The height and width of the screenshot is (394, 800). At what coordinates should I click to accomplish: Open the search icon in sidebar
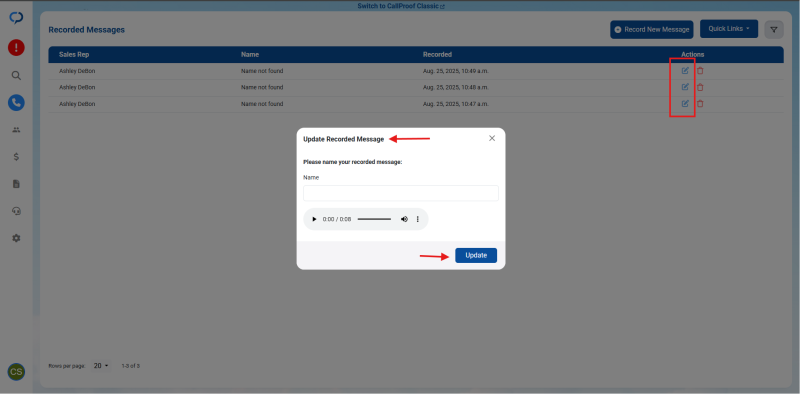tap(16, 76)
